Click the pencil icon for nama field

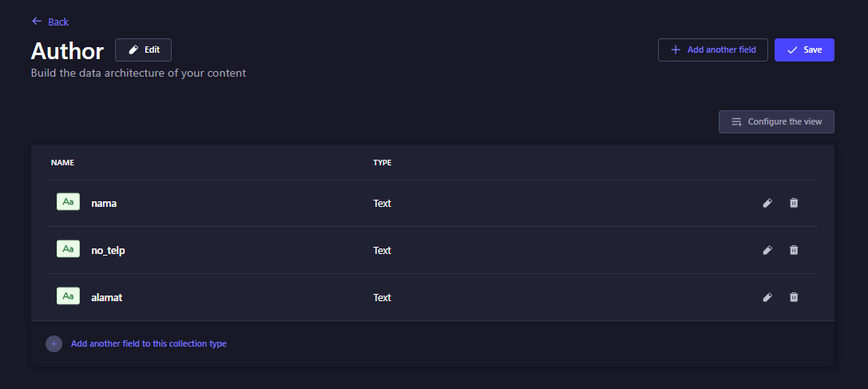point(767,203)
